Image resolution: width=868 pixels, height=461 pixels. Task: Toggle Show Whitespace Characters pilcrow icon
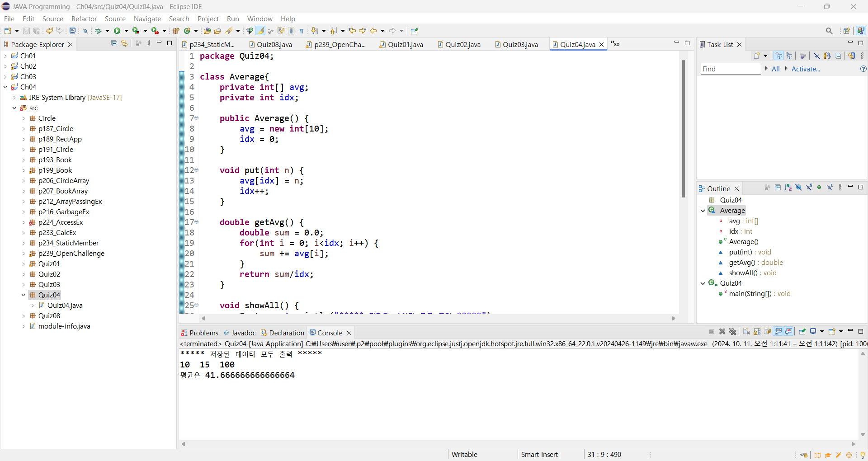(x=302, y=31)
